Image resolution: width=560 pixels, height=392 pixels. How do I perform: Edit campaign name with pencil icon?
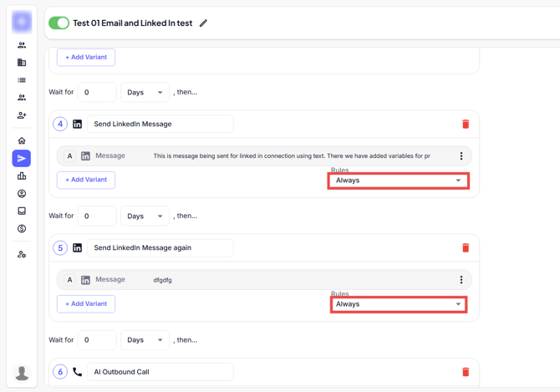203,23
